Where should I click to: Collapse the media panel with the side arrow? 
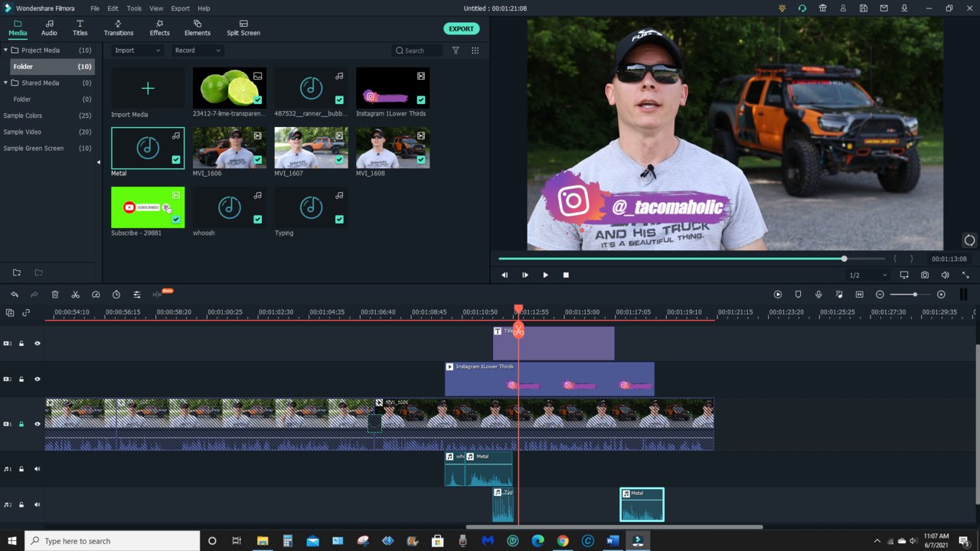pyautogui.click(x=98, y=162)
